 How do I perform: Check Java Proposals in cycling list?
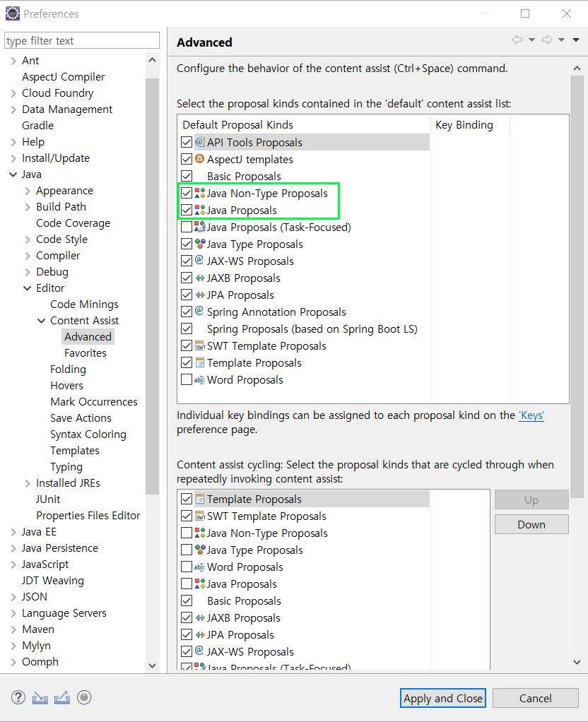(187, 584)
